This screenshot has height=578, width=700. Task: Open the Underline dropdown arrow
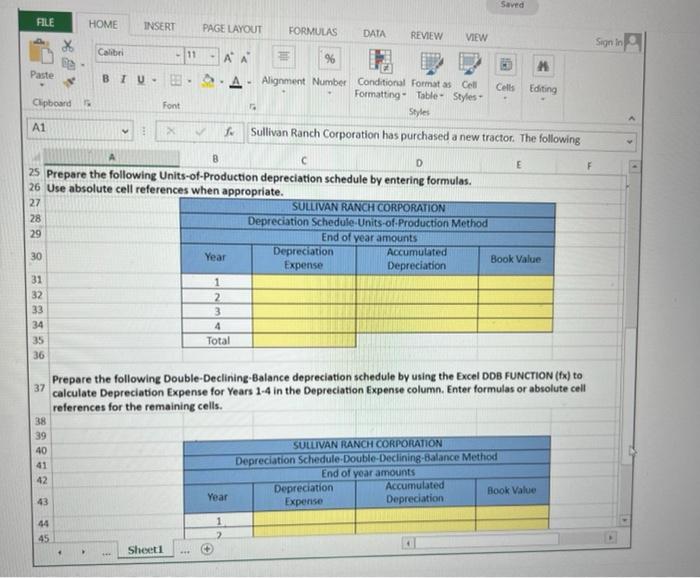[x=154, y=80]
